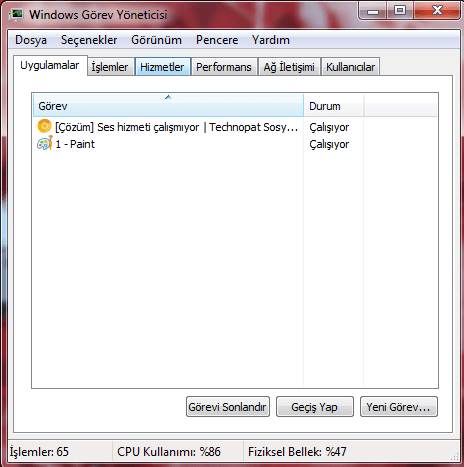Switch to the Hizmetler tab

pyautogui.click(x=162, y=67)
